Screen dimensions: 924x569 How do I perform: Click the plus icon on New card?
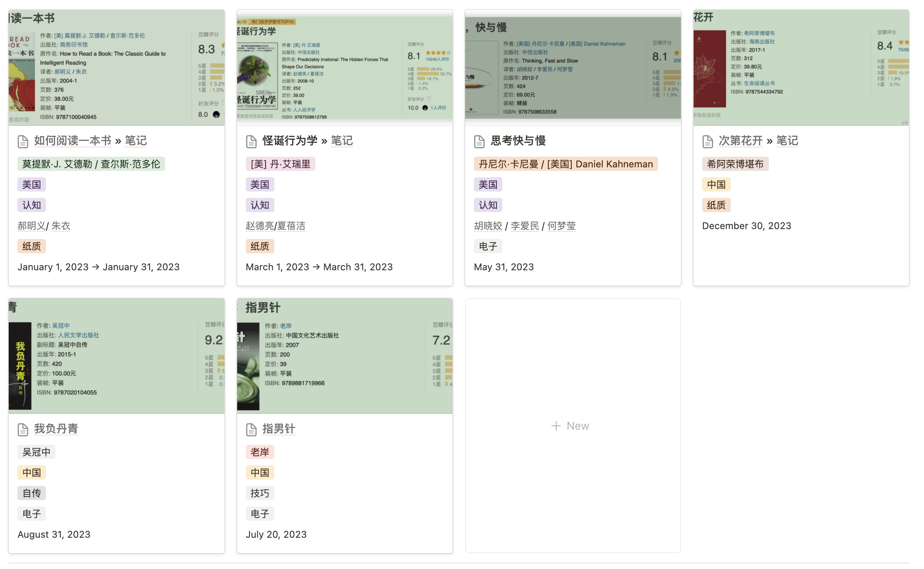(x=556, y=426)
